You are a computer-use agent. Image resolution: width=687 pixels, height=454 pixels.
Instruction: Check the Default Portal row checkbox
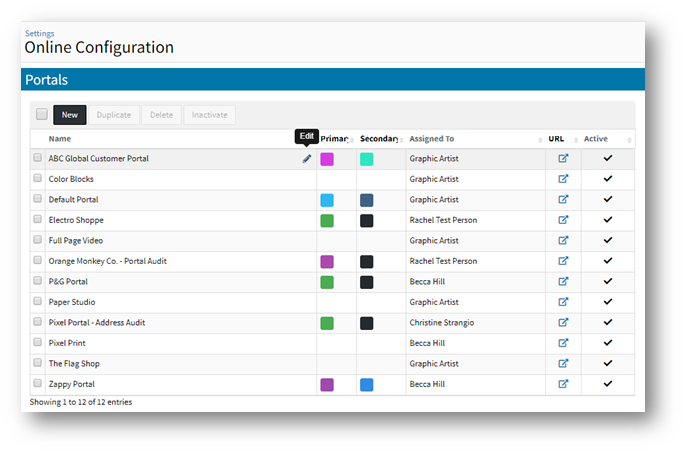[38, 199]
